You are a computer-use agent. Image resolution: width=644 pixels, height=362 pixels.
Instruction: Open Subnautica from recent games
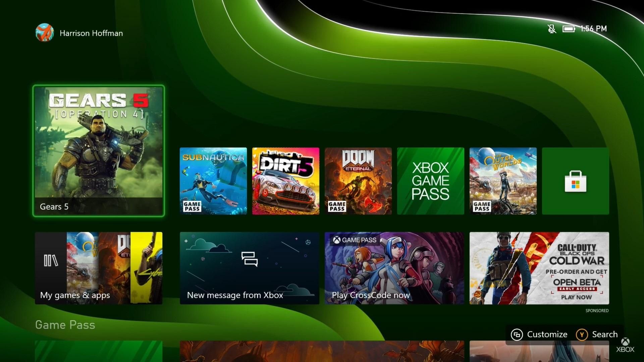pos(213,181)
